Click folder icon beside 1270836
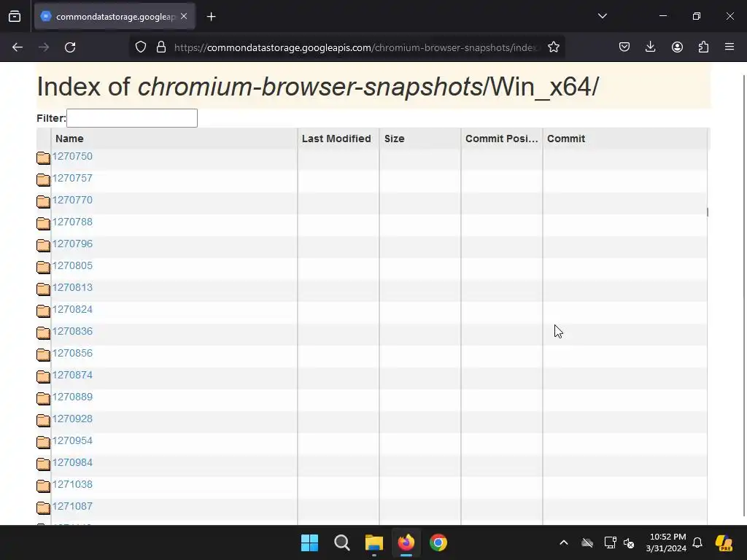 (43, 332)
